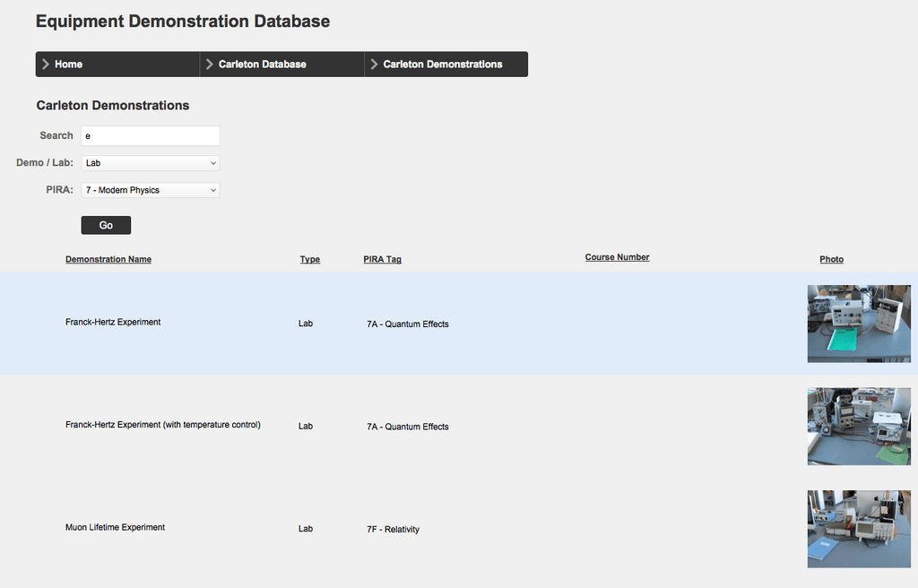Navigate to Home via the breadcrumb
This screenshot has height=588, width=918.
(x=67, y=64)
